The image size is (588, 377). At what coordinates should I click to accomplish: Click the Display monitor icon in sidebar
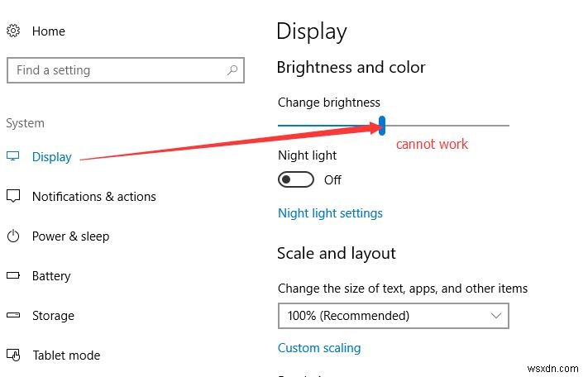[x=13, y=156]
